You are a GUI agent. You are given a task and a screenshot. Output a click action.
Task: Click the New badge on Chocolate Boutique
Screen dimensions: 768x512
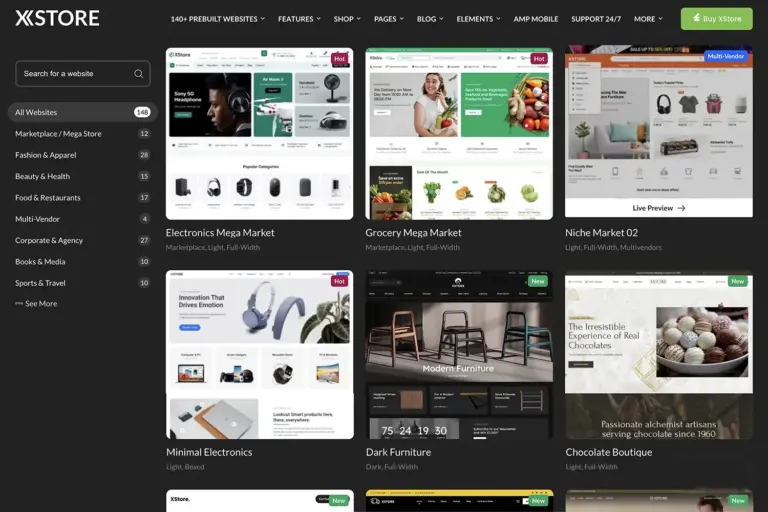(738, 281)
